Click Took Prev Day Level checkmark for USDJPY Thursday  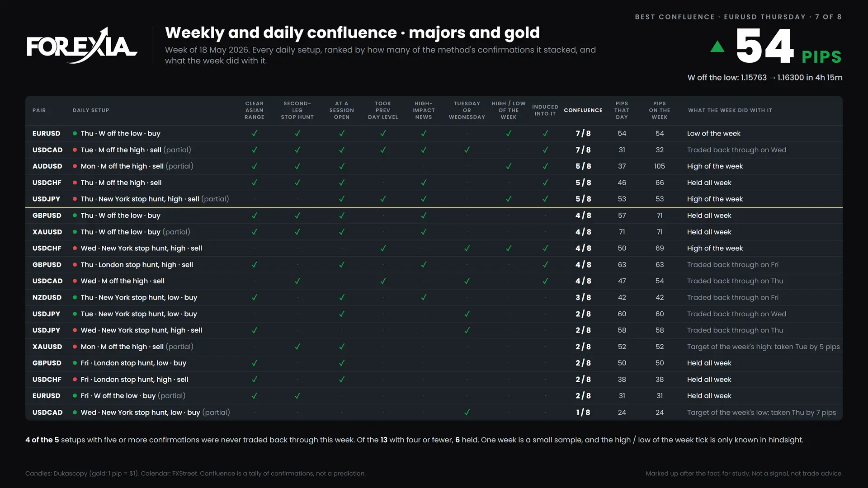383,199
